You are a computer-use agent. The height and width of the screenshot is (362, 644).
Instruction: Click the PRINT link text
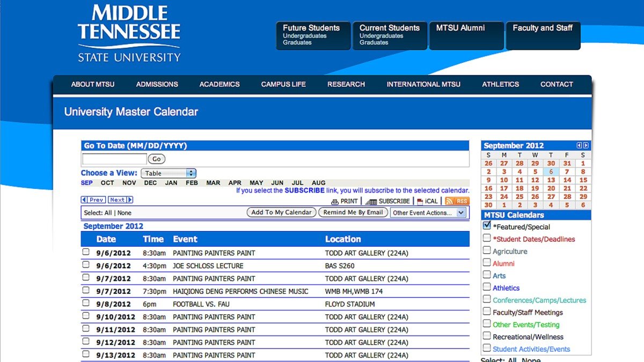349,202
